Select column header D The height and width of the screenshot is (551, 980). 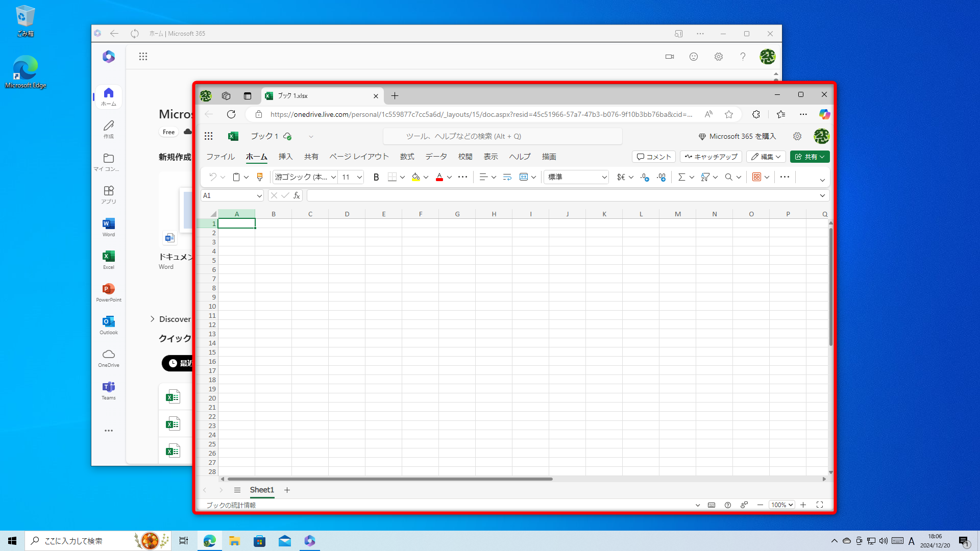pos(347,213)
